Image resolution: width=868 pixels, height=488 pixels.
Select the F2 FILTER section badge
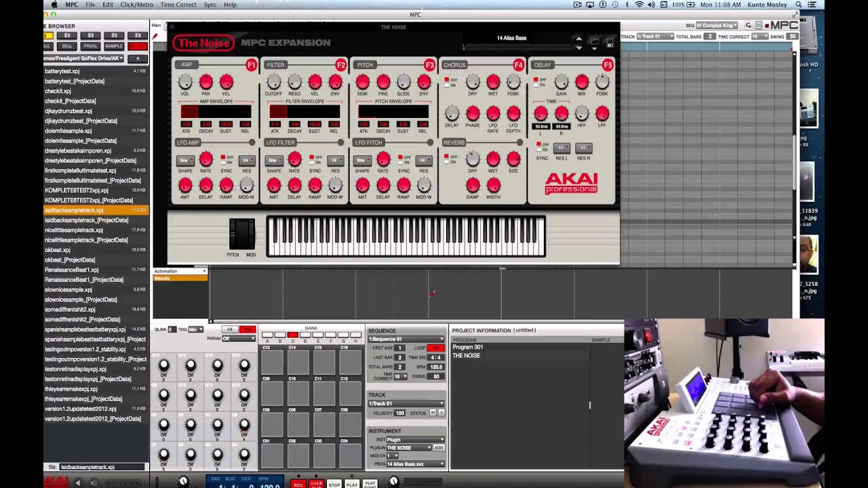click(340, 65)
